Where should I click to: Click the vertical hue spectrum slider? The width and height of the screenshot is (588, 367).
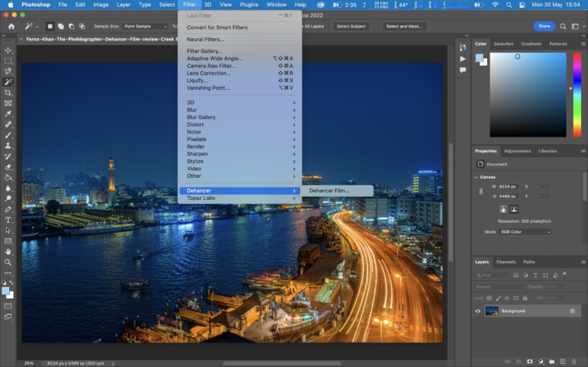point(577,95)
